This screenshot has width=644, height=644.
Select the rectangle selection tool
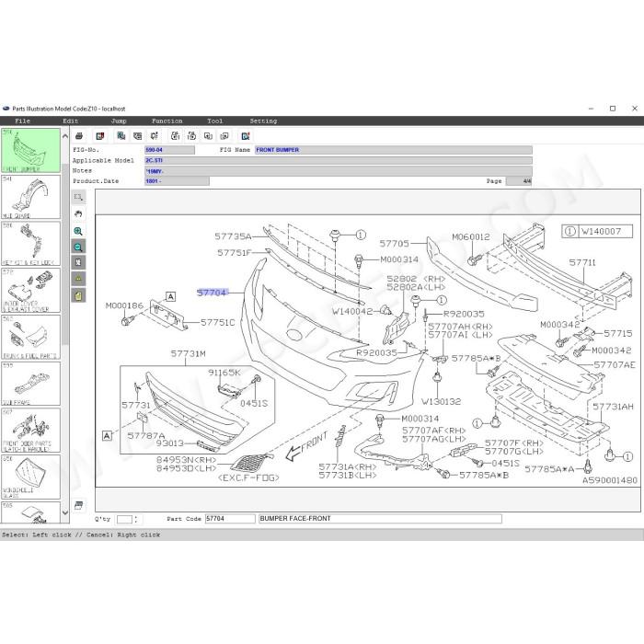pos(78,197)
